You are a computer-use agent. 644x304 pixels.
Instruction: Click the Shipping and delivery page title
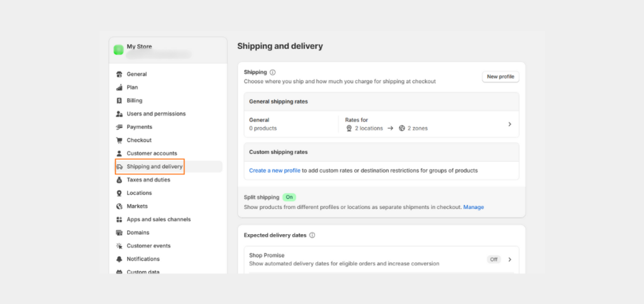(x=280, y=46)
